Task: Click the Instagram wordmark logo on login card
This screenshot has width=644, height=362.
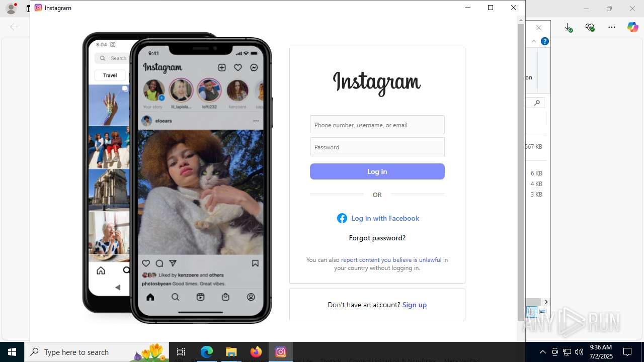Action: pos(377,83)
